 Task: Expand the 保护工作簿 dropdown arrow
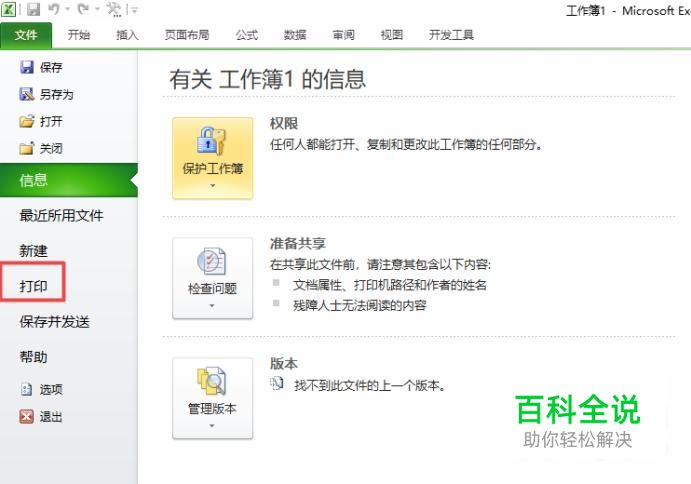[x=213, y=186]
